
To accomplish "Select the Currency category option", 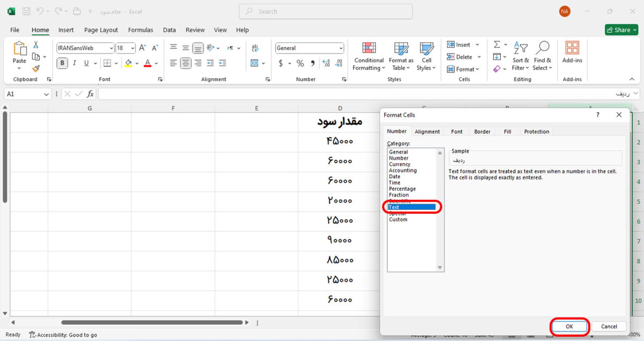I will tap(399, 164).
